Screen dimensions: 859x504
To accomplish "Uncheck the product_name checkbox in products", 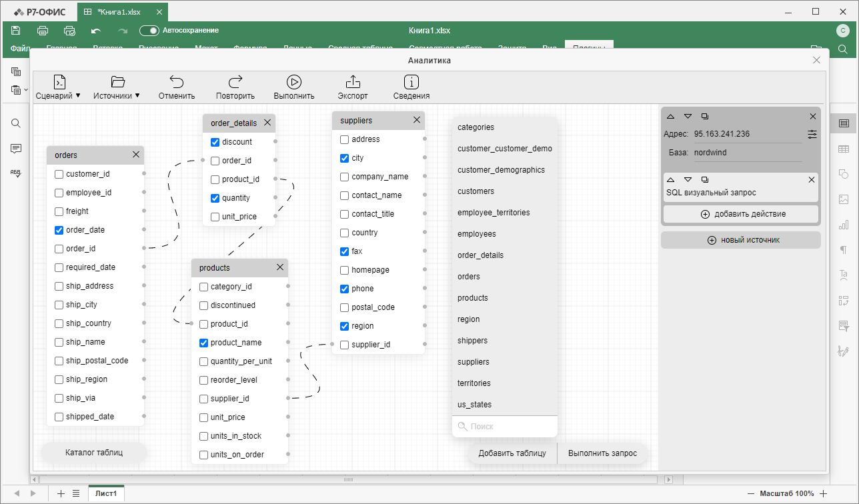I will point(204,343).
